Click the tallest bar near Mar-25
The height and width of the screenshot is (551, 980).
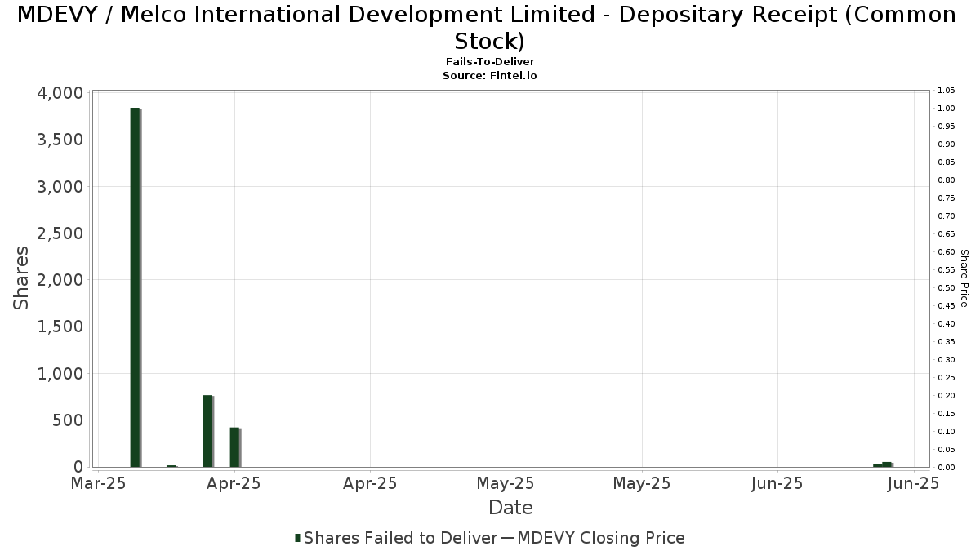coord(136,287)
